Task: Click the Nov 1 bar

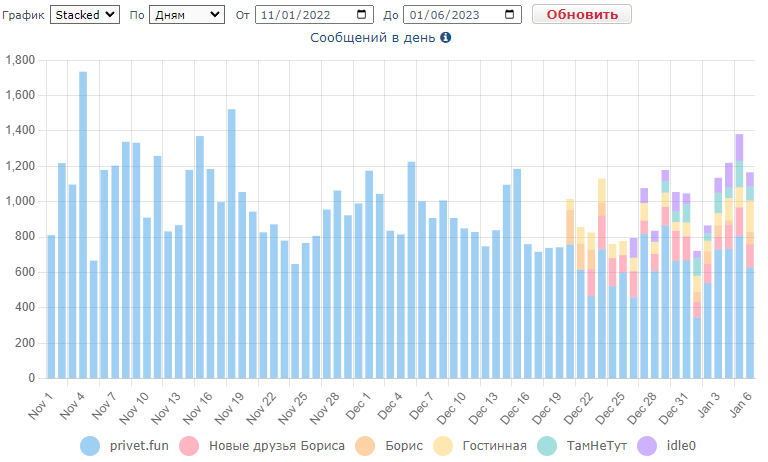Action: (51, 307)
